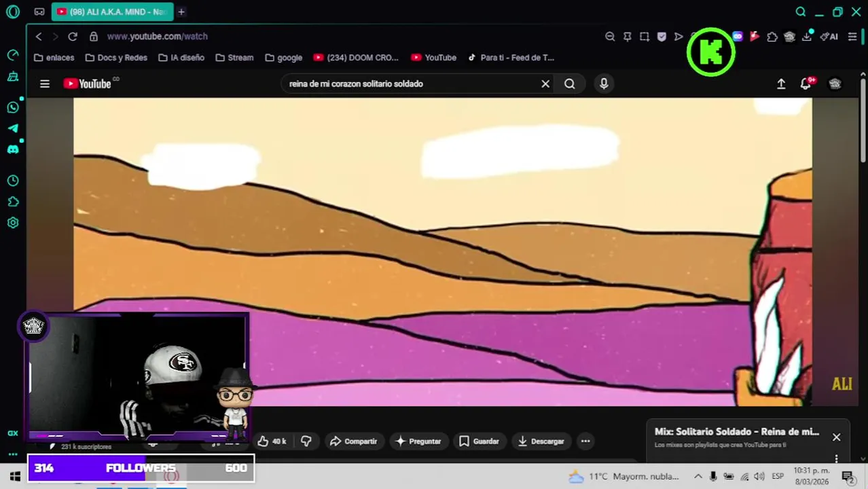Open Settings gear in the sidebar
The image size is (868, 489).
[x=13, y=223]
